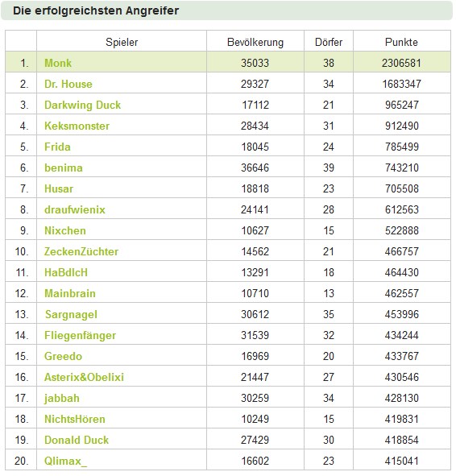
Task: Open the Nixchen profile link
Action: coord(65,230)
